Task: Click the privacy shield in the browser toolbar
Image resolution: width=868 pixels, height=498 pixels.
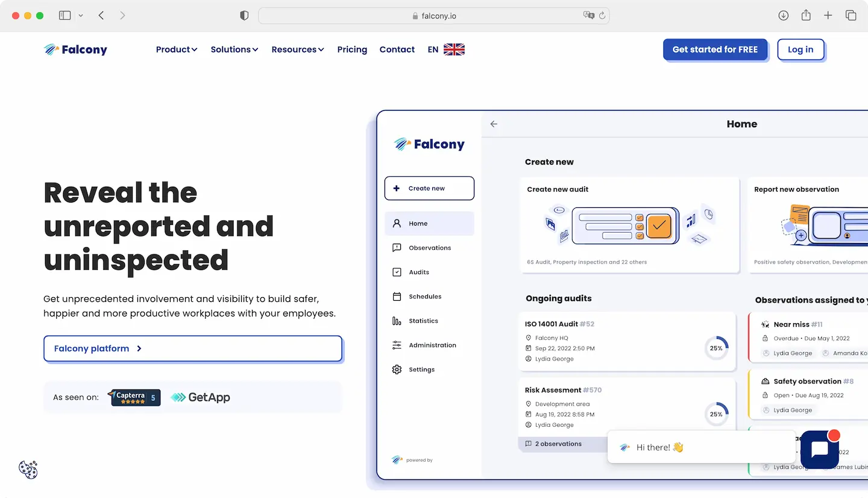Action: [244, 15]
